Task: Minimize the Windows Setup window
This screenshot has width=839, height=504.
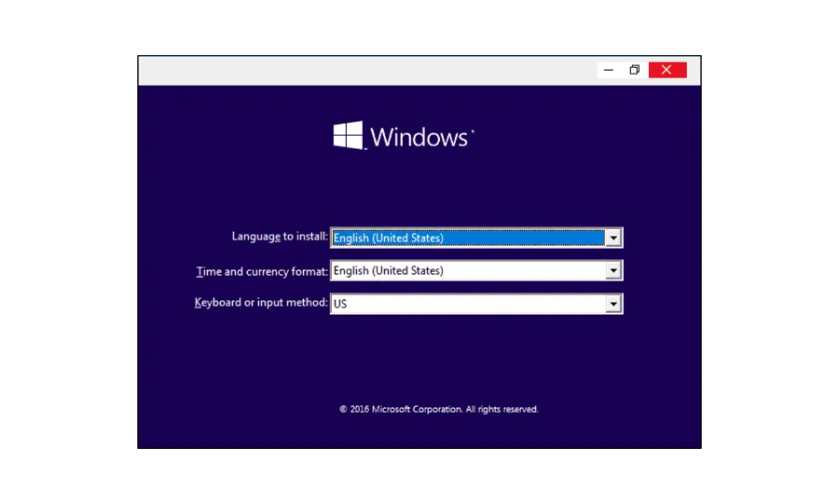Action: click(609, 70)
